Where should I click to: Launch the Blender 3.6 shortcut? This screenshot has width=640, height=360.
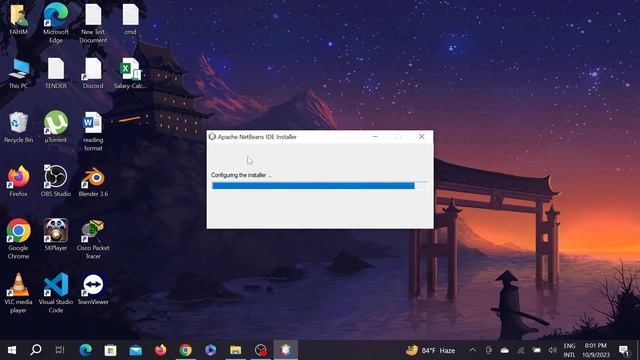pos(93,182)
